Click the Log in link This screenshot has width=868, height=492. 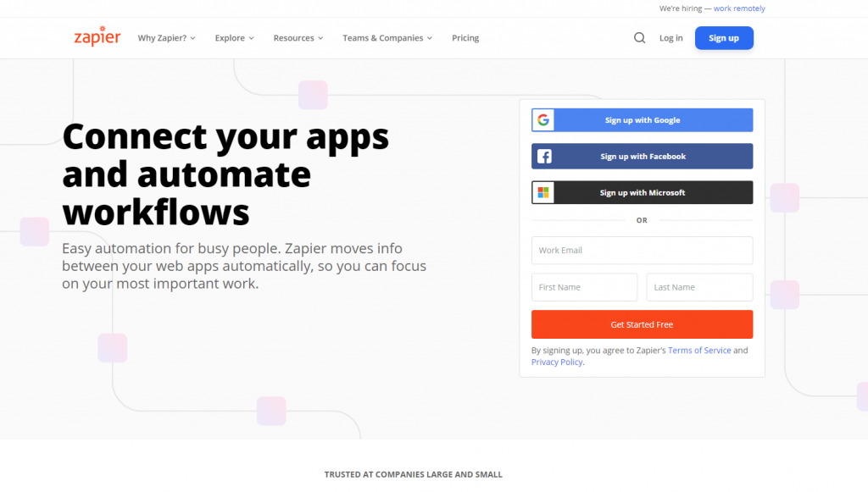(671, 38)
